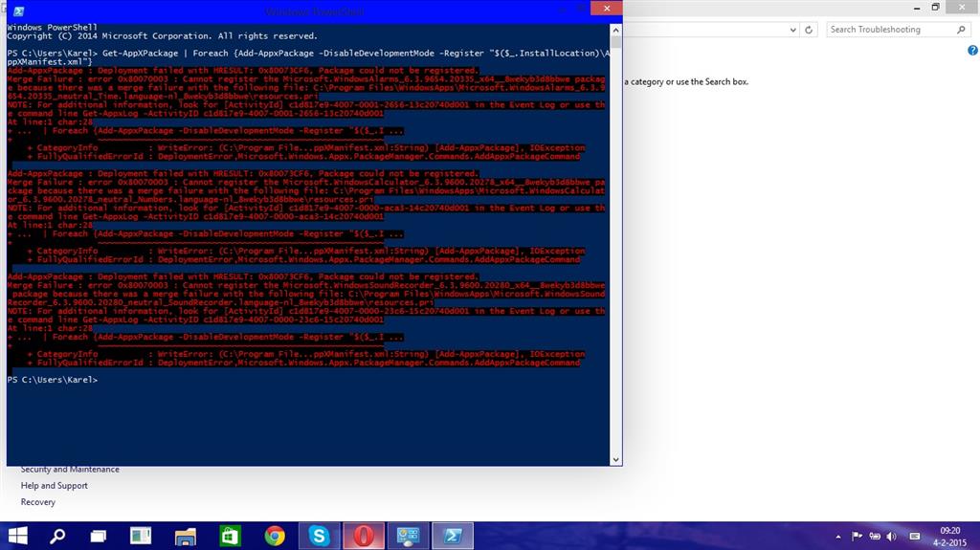Viewport: 980px width, 550px height.
Task: Open the power/battery tray icon
Action: point(875,537)
